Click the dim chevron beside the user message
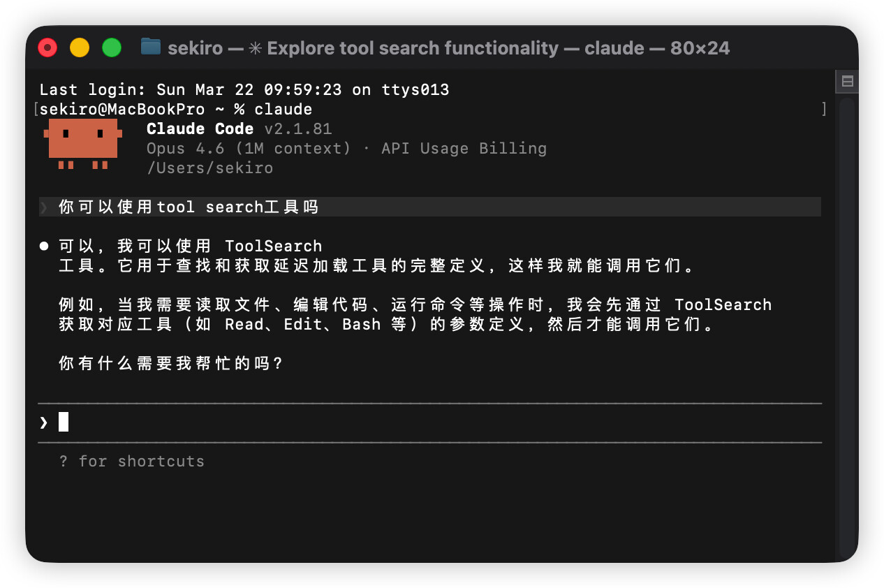This screenshot has width=884, height=588. point(44,207)
